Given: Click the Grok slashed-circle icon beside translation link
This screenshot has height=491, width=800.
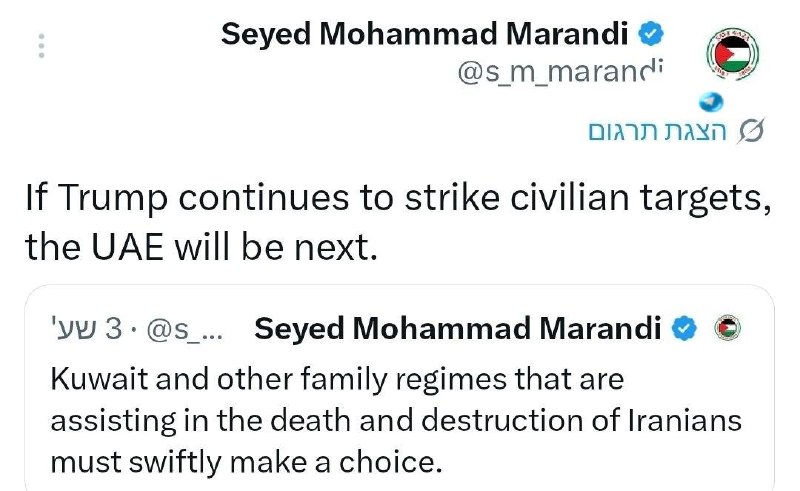Looking at the screenshot, I should pos(751,131).
